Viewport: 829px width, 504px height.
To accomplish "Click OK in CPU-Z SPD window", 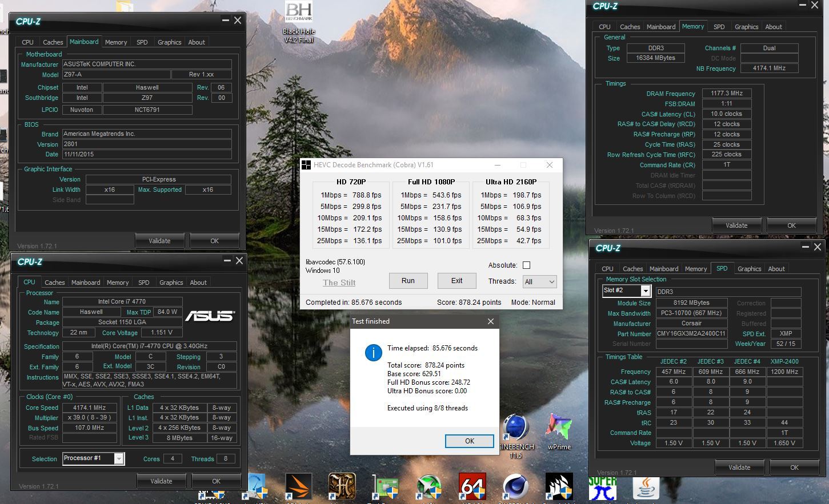I will (x=794, y=467).
